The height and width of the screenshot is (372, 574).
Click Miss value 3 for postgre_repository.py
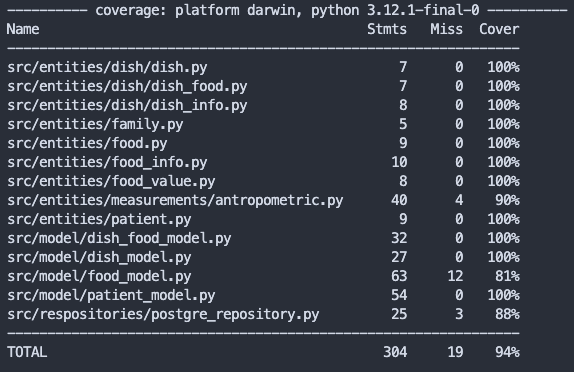[x=459, y=315]
